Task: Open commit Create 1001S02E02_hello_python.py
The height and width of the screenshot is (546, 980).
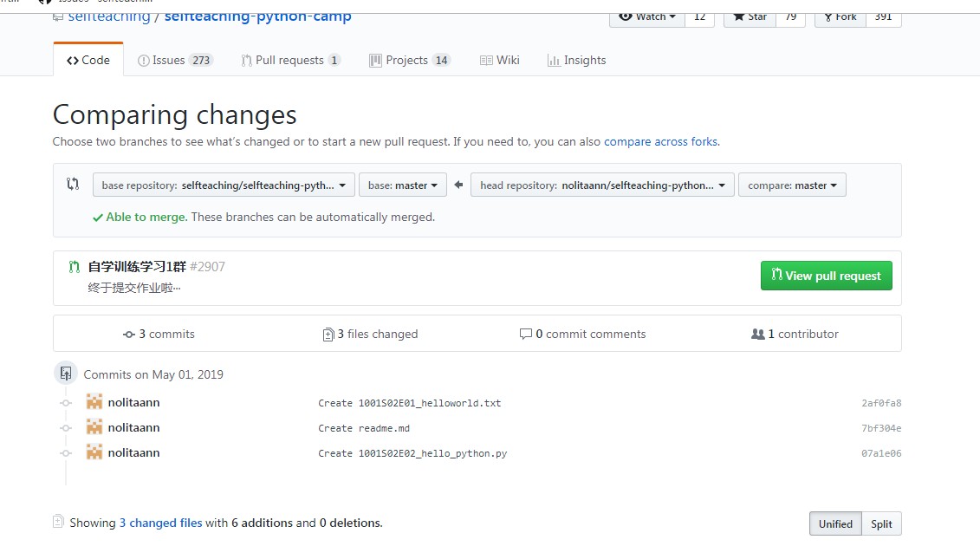Action: [412, 452]
